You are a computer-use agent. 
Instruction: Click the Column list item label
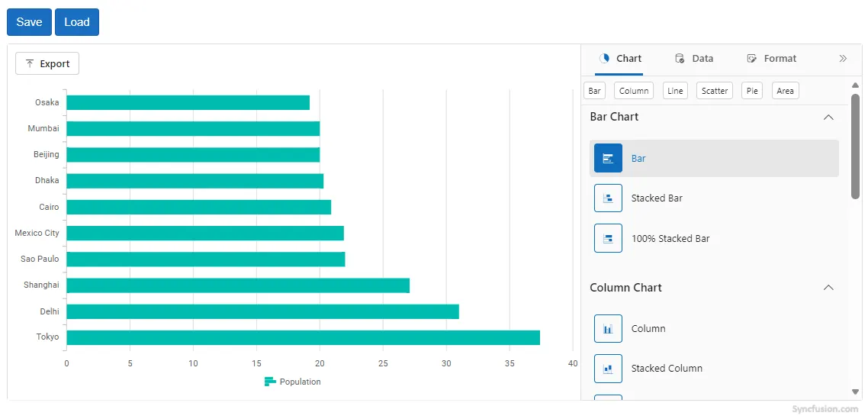point(648,329)
